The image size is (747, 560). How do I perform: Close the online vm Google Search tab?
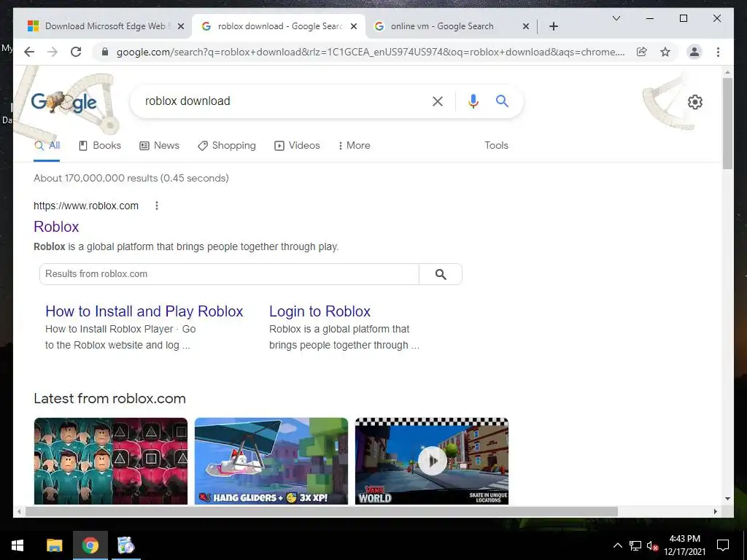(x=526, y=26)
